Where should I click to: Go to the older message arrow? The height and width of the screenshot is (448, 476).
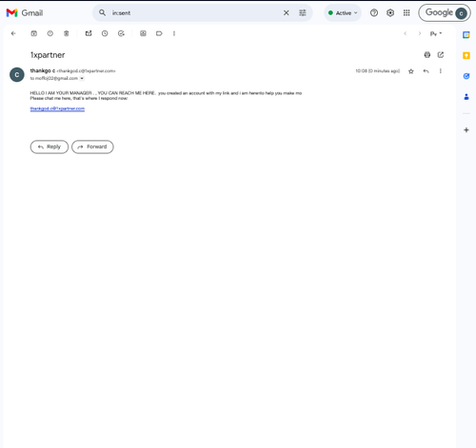[420, 33]
